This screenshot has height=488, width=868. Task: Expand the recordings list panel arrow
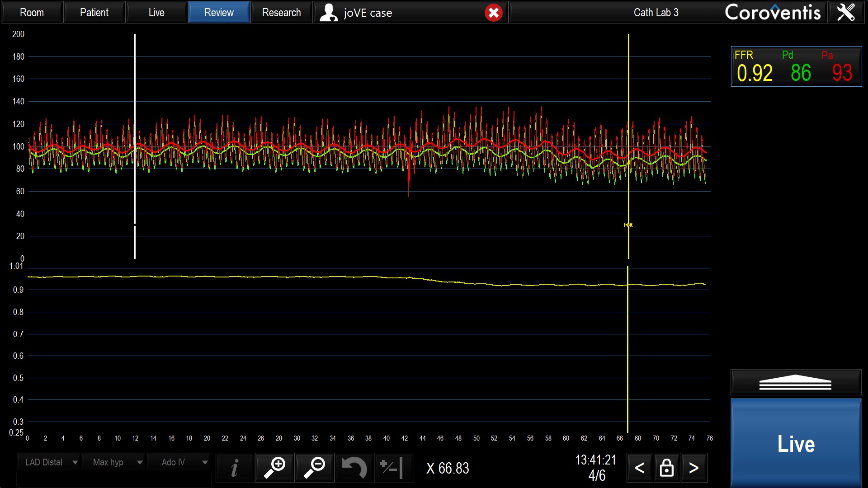pyautogui.click(x=795, y=383)
